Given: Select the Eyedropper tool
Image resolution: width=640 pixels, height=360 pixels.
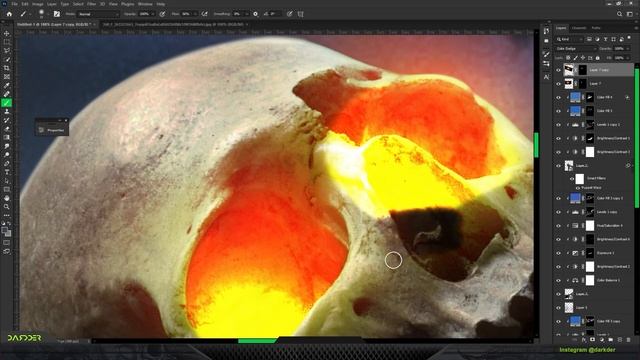Looking at the screenshot, I should (x=7, y=85).
